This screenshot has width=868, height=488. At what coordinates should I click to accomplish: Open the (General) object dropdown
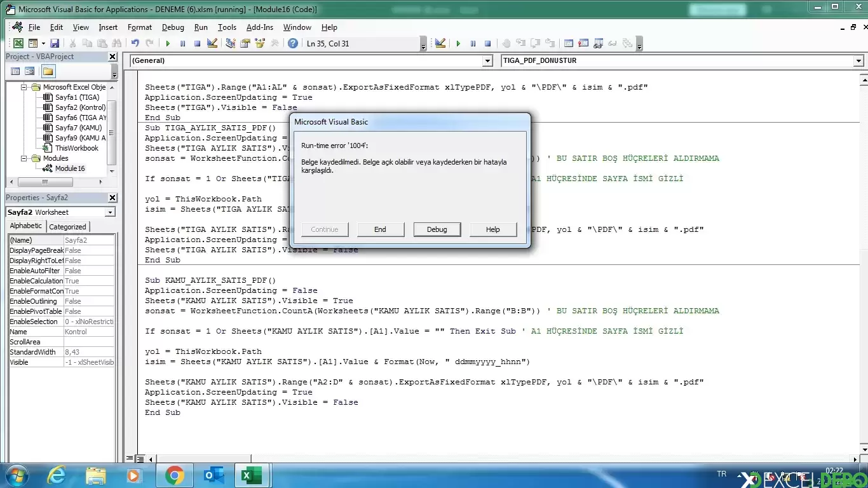(x=487, y=61)
